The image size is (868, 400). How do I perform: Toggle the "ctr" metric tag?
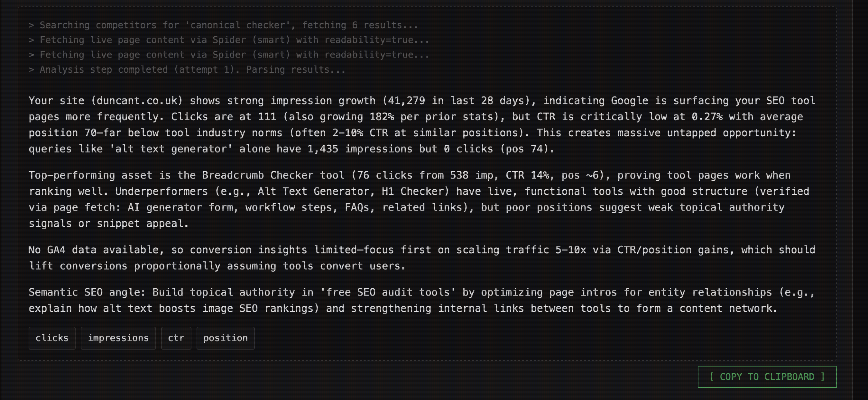coord(176,338)
